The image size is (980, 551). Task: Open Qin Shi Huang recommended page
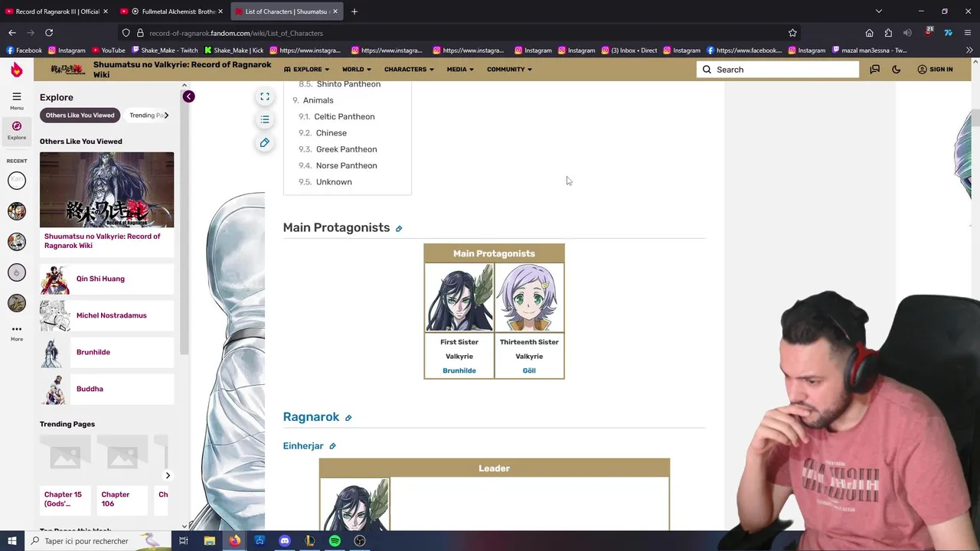(x=106, y=279)
